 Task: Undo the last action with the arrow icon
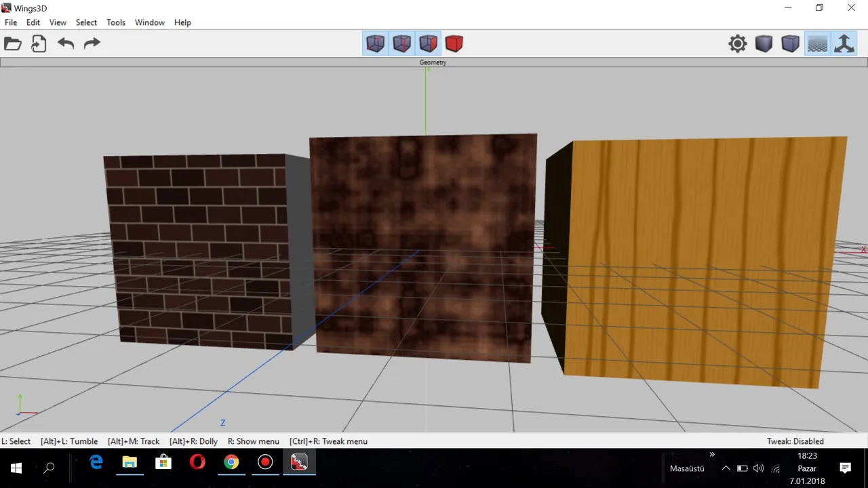66,44
